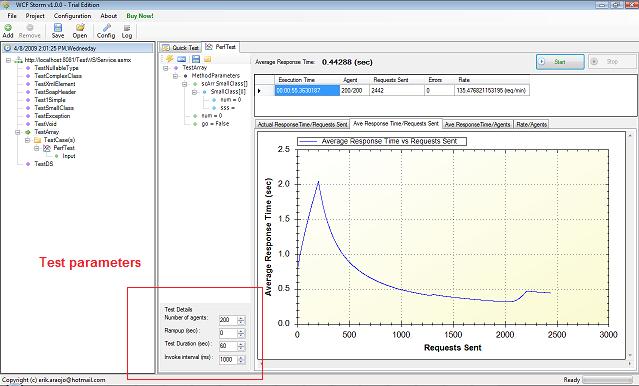Click the purple bullet beside TestNullableType

click(x=28, y=68)
